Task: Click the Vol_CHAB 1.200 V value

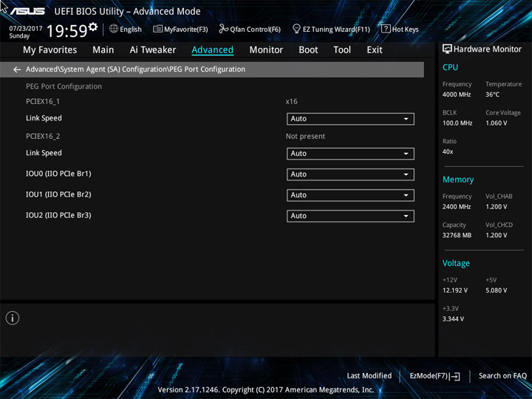Action: coord(497,207)
